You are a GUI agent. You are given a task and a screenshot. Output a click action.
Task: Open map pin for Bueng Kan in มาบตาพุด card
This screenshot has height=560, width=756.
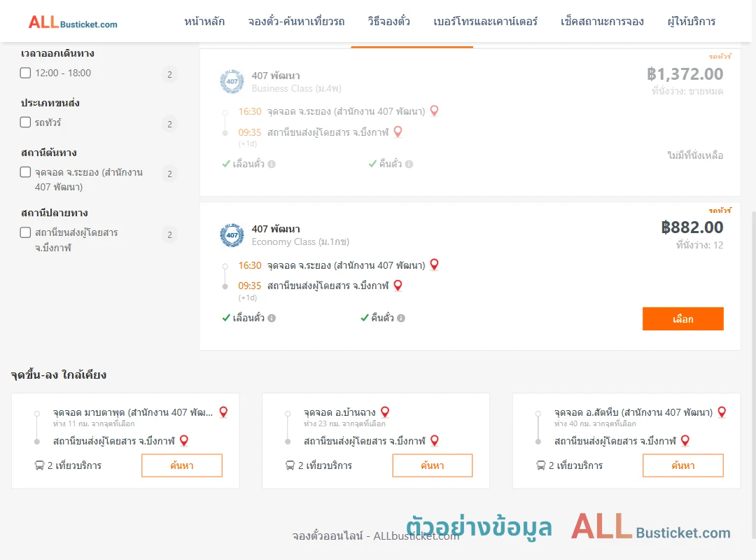click(x=183, y=440)
